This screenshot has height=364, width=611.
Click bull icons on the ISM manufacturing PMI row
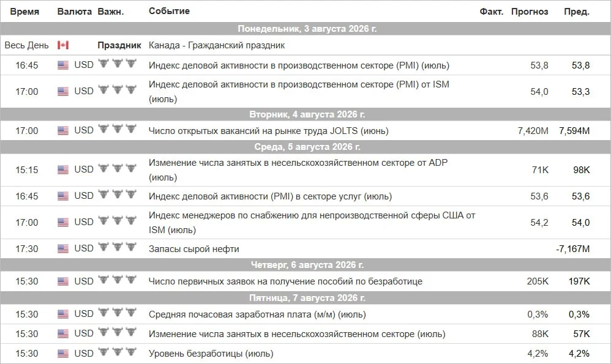click(118, 90)
